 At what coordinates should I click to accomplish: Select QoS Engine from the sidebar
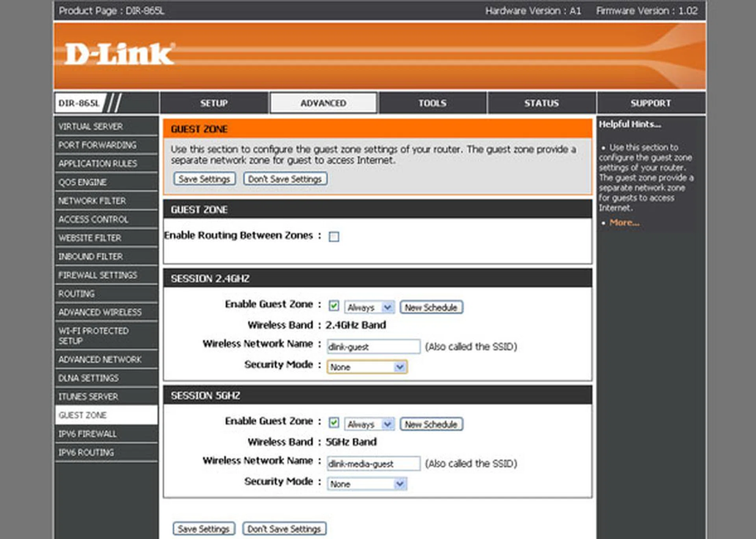tap(83, 182)
